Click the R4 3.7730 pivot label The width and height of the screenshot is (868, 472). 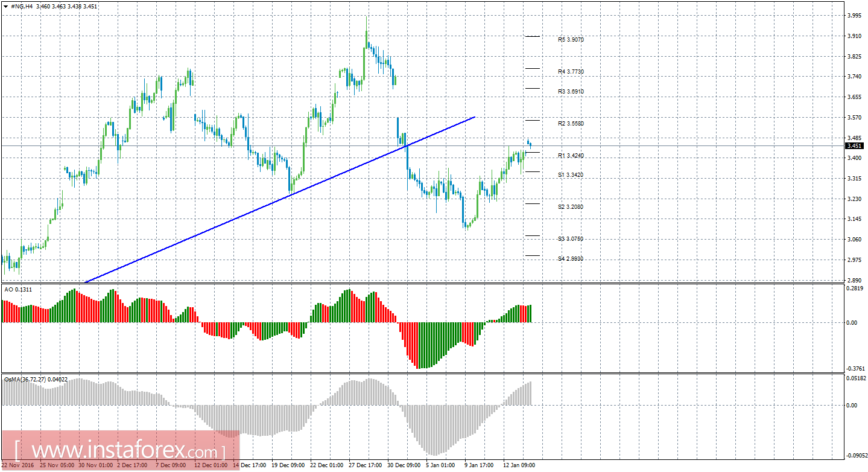571,71
